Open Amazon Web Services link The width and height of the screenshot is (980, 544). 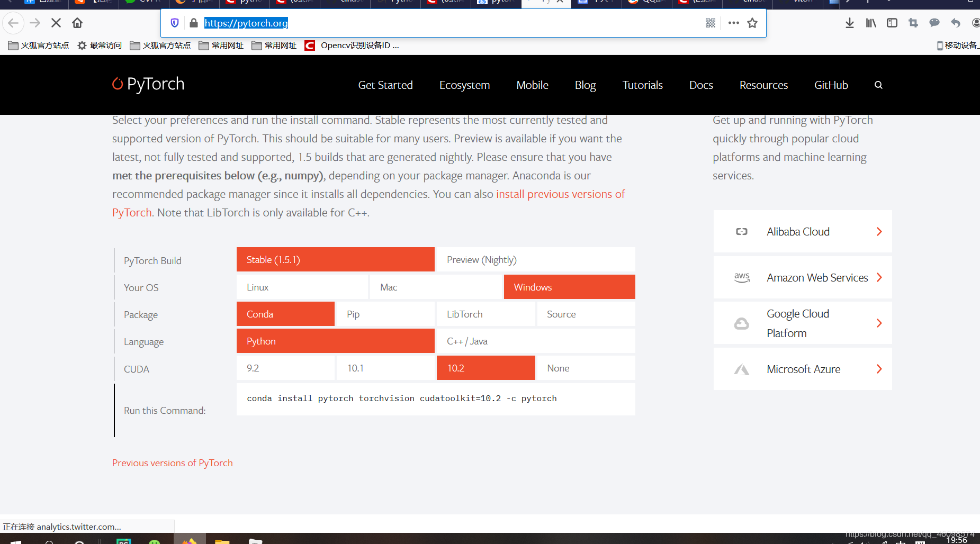point(803,278)
